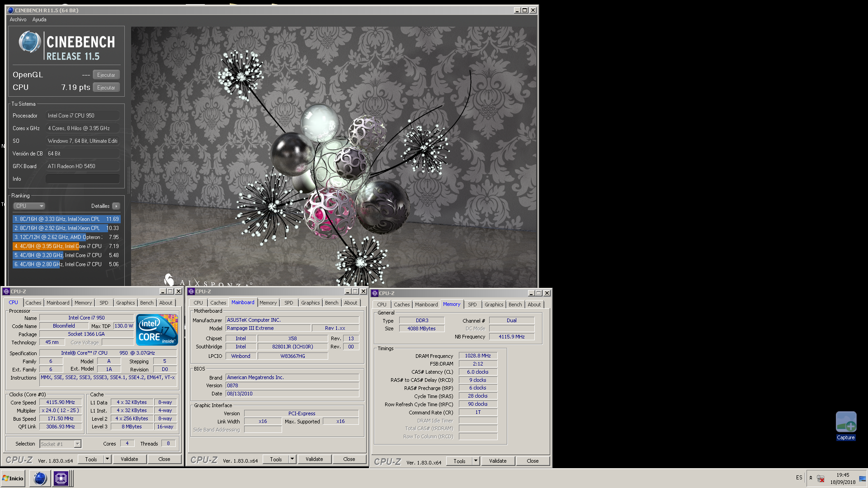The height and width of the screenshot is (488, 868).
Task: Open the Capture desktop gadget icon
Action: coord(845,426)
